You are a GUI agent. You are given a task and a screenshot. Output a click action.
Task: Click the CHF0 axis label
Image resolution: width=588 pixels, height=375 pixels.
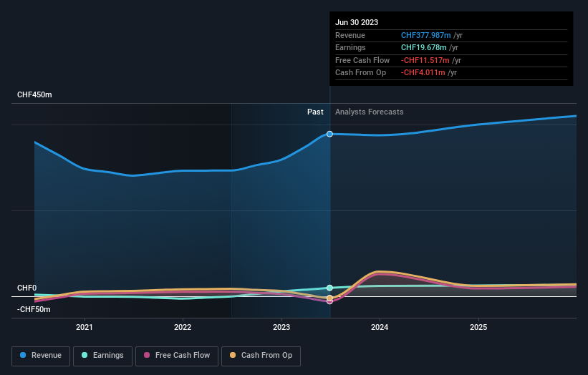[x=27, y=288]
